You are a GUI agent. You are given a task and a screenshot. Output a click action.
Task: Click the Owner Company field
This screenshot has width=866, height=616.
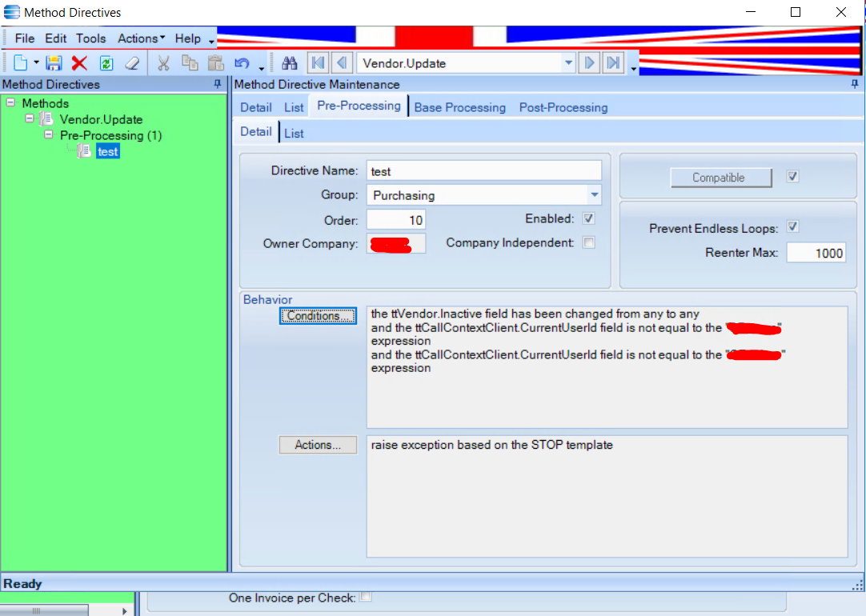(396, 244)
